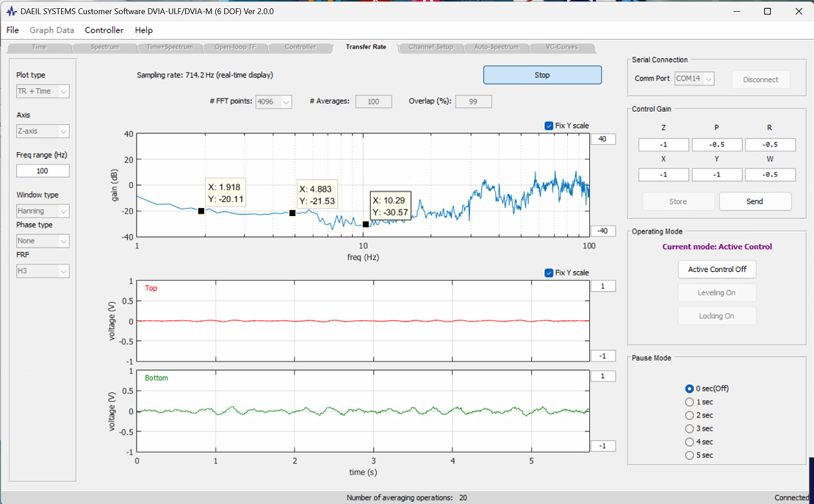Click data cursor marker at X 10.29

tap(366, 224)
